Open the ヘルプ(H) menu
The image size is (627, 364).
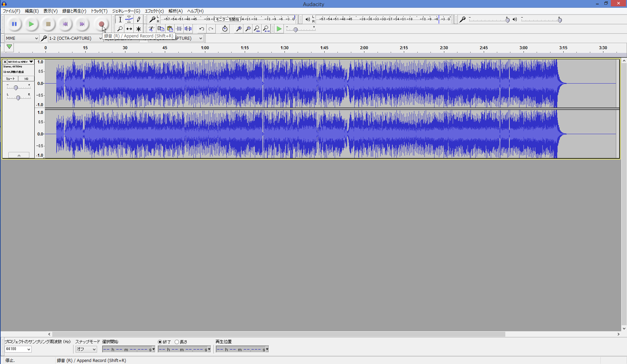tap(195, 11)
